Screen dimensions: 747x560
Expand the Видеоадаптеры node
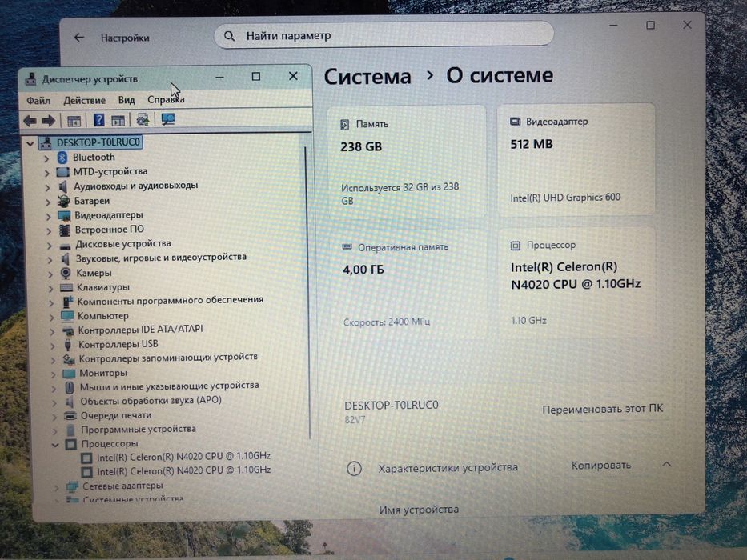48,217
